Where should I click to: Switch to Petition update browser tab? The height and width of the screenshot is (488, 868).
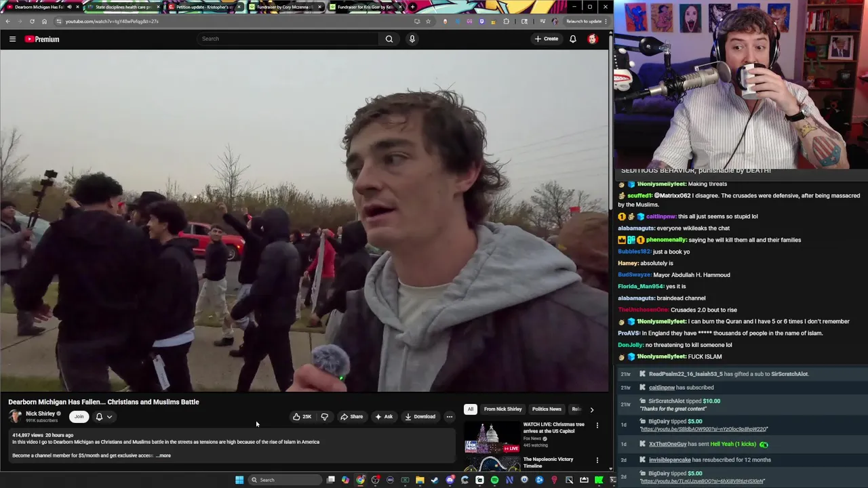point(202,7)
